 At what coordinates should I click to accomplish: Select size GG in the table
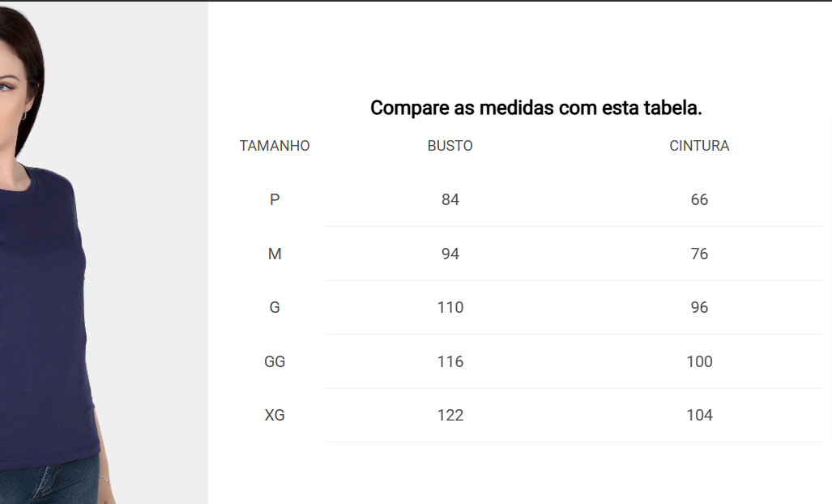[275, 362]
